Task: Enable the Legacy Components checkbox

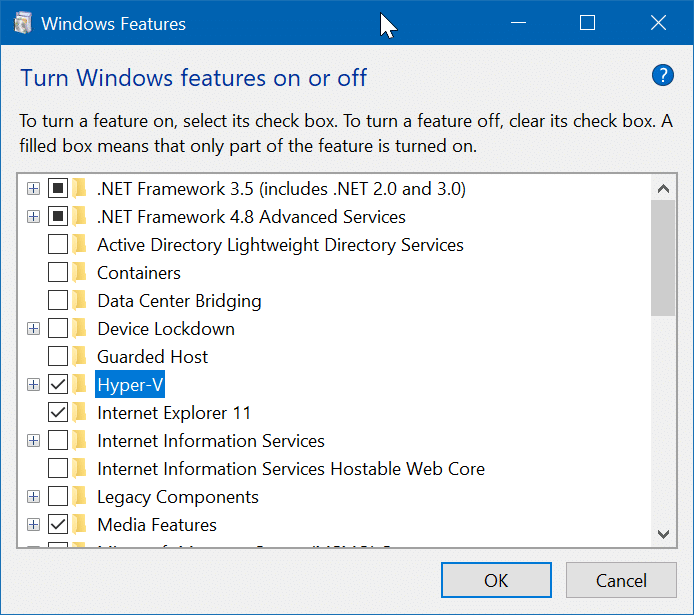Action: pyautogui.click(x=58, y=496)
